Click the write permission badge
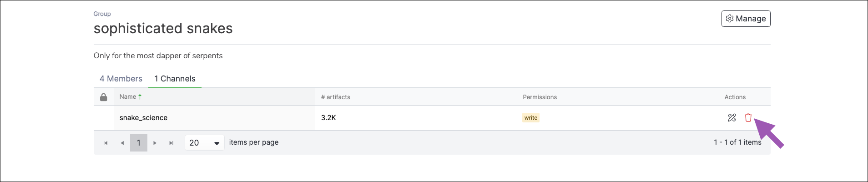This screenshot has width=868, height=182. [x=531, y=117]
